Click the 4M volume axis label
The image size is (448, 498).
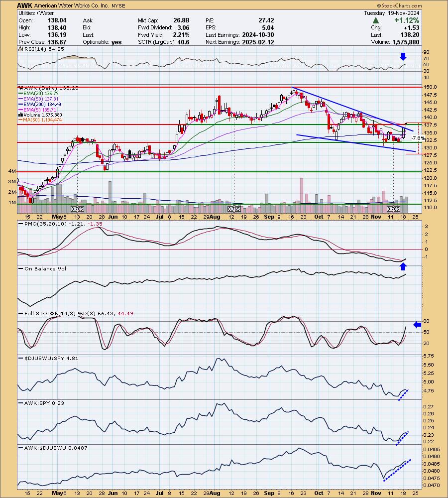pos(12,171)
